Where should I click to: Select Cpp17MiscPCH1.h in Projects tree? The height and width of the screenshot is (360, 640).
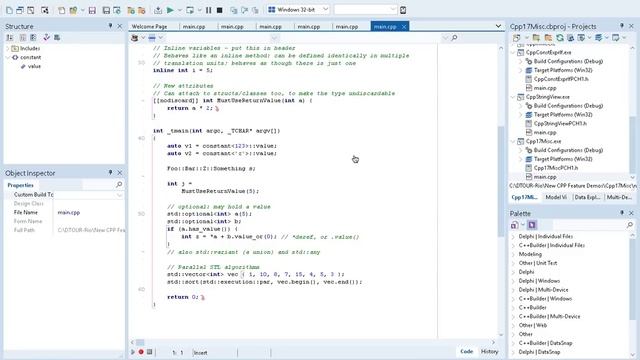[556, 168]
